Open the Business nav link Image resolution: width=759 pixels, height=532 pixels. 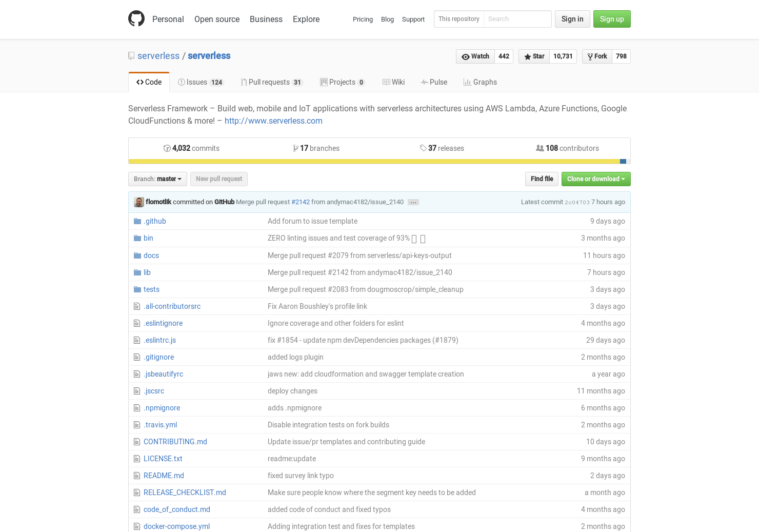(x=266, y=19)
